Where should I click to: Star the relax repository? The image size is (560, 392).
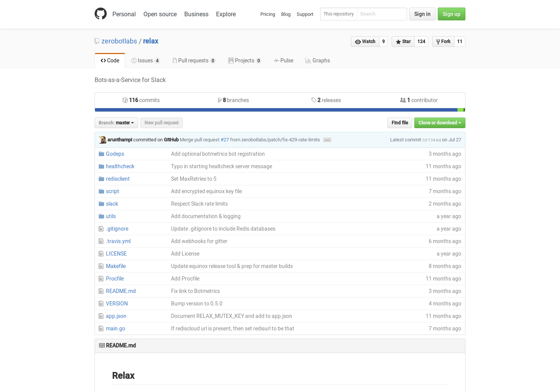tap(403, 42)
